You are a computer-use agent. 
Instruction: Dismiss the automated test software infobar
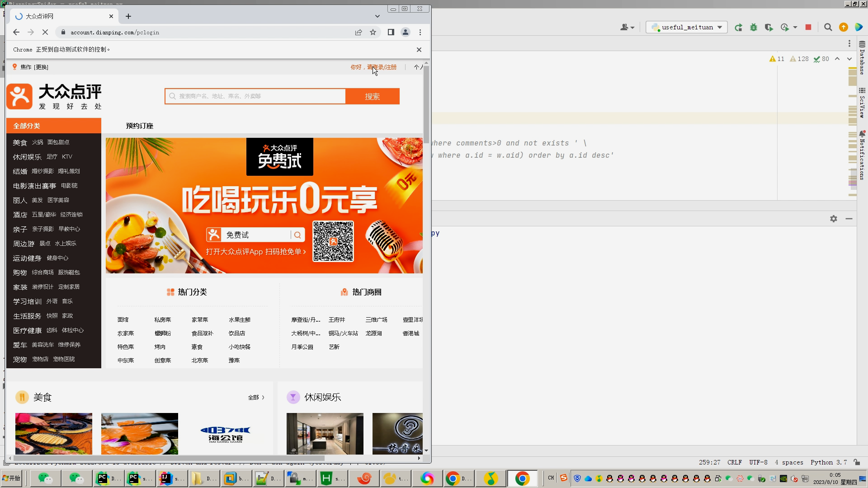[419, 50]
